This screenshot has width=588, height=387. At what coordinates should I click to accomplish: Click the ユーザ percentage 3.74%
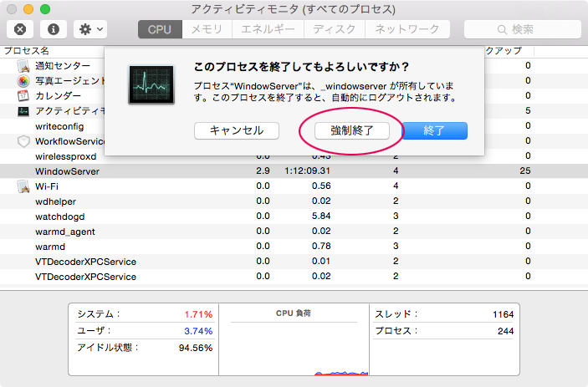(x=198, y=331)
